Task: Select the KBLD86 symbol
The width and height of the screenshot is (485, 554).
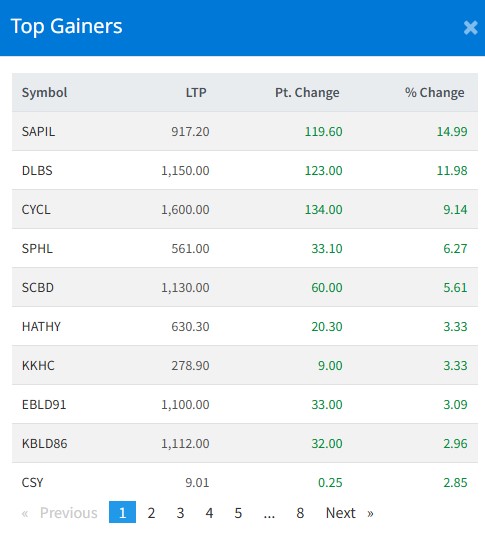Action: point(45,443)
